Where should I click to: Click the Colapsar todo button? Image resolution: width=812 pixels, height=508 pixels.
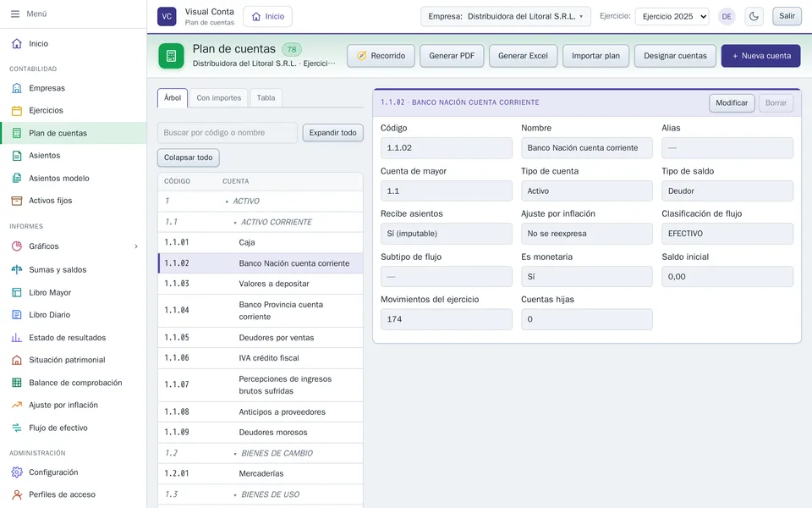[189, 157]
